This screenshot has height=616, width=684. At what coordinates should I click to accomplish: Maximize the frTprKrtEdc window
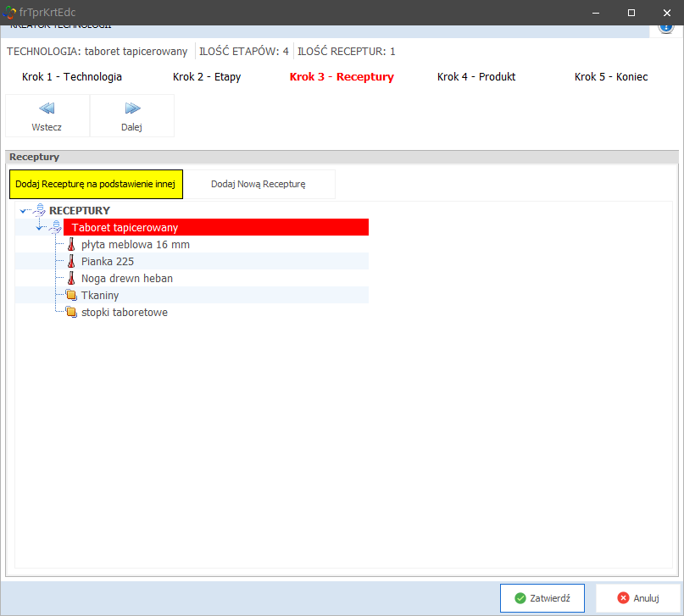pos(631,13)
